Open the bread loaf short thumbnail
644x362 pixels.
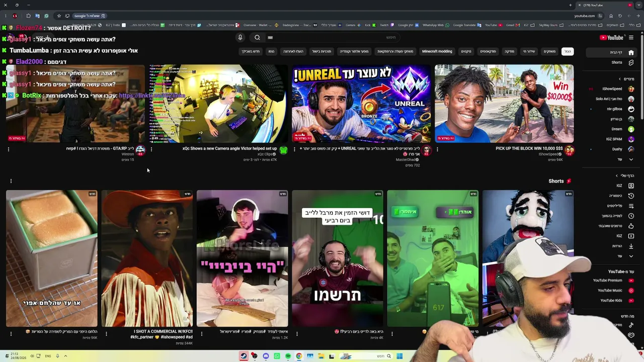point(52,258)
